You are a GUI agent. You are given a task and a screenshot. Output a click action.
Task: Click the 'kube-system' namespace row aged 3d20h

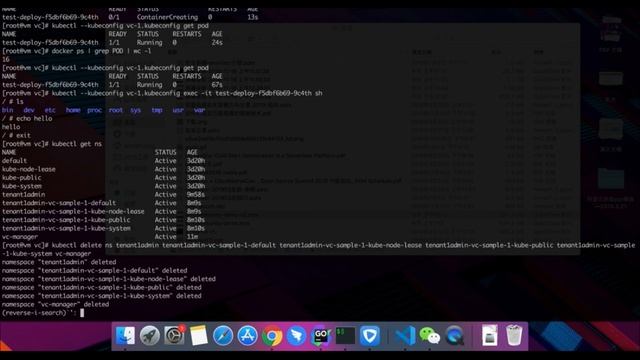104,186
